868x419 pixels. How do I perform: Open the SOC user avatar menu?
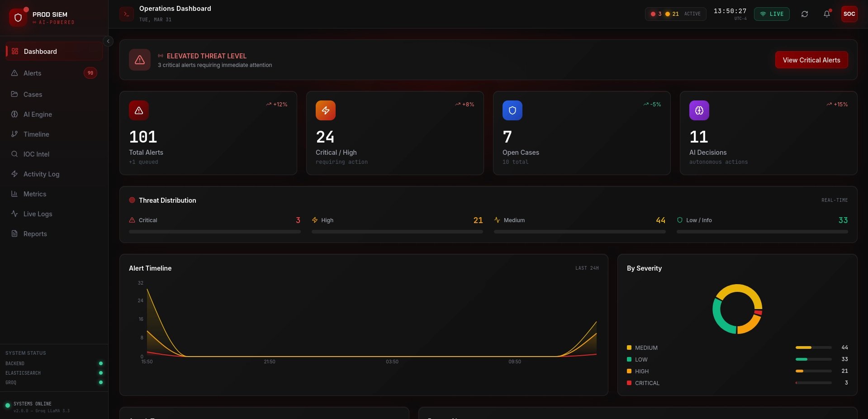(849, 14)
